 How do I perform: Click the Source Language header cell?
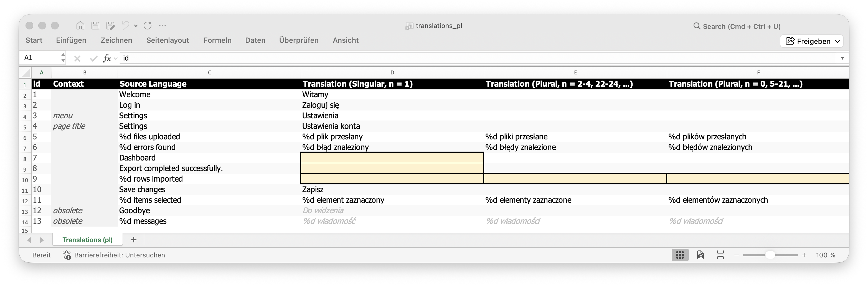(209, 84)
